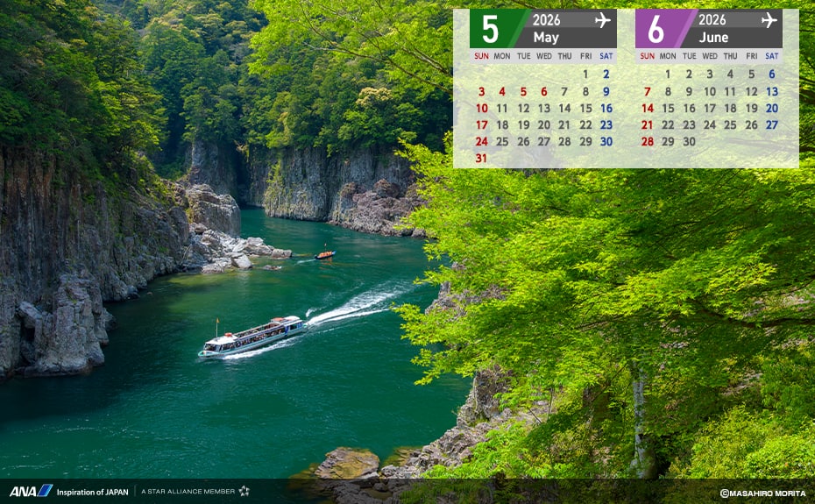Click the "2026 May" header label
The width and height of the screenshot is (815, 504).
(x=546, y=29)
